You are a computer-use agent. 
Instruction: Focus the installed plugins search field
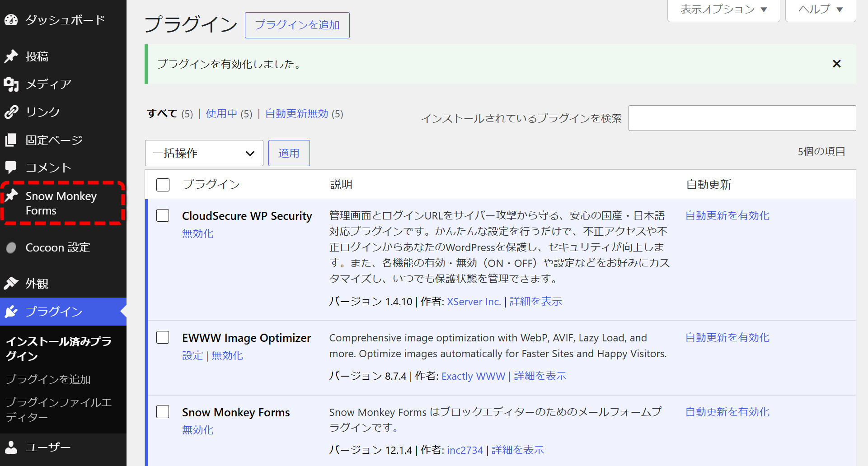pyautogui.click(x=742, y=118)
